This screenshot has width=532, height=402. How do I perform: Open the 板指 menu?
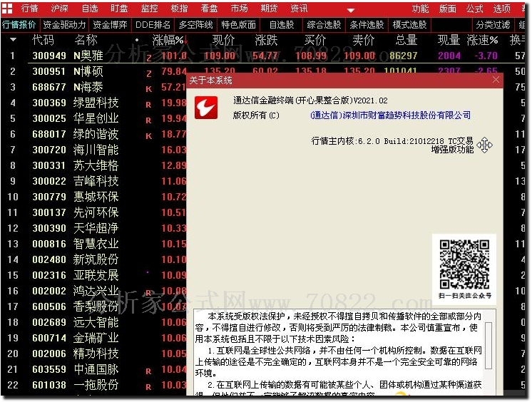179,9
